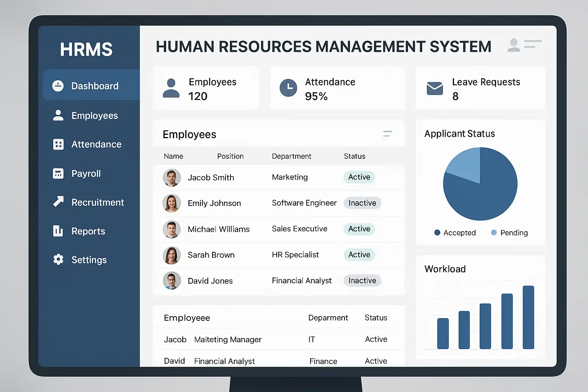Click the Dashboard clock icon in sidebar

58,86
